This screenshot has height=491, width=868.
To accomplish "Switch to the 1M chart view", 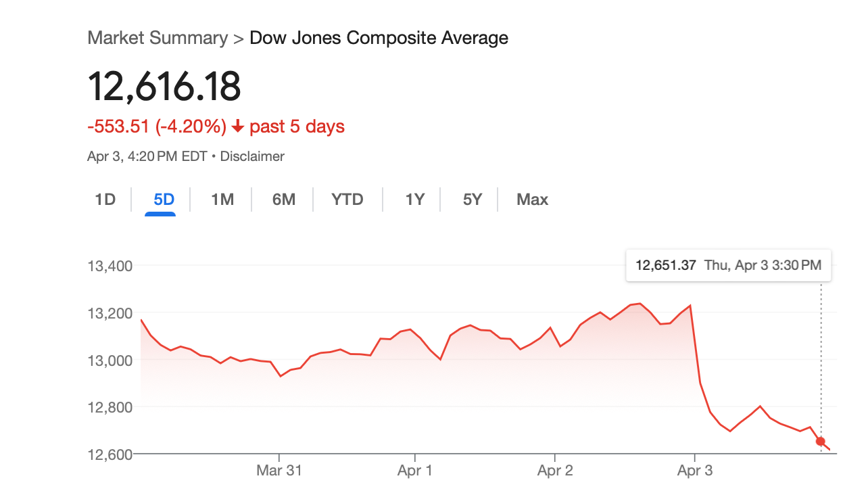I will [221, 200].
